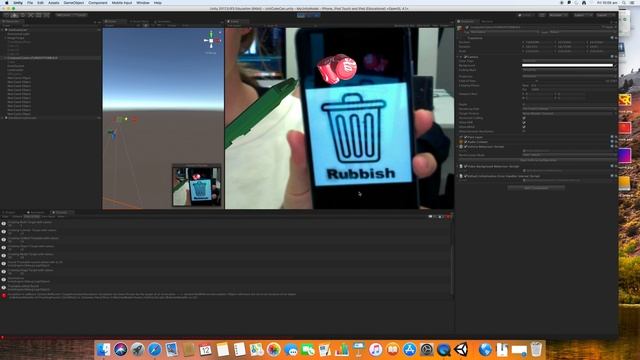Toggle the Audio Listener component checkbox

click(x=465, y=142)
